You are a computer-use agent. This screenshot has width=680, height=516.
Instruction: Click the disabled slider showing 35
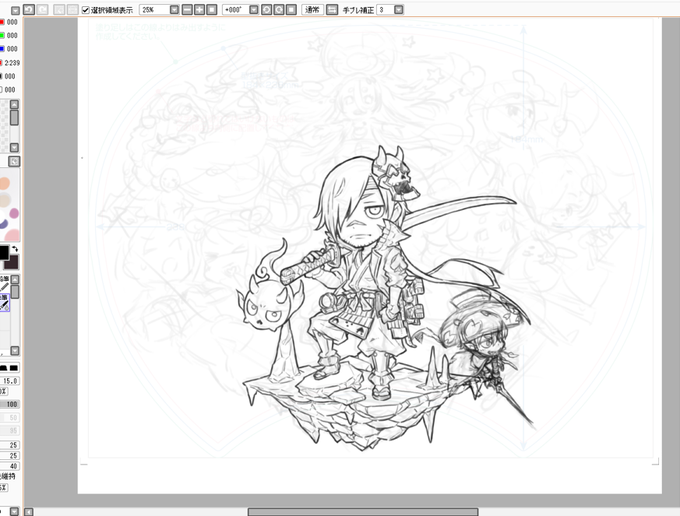tap(10, 431)
